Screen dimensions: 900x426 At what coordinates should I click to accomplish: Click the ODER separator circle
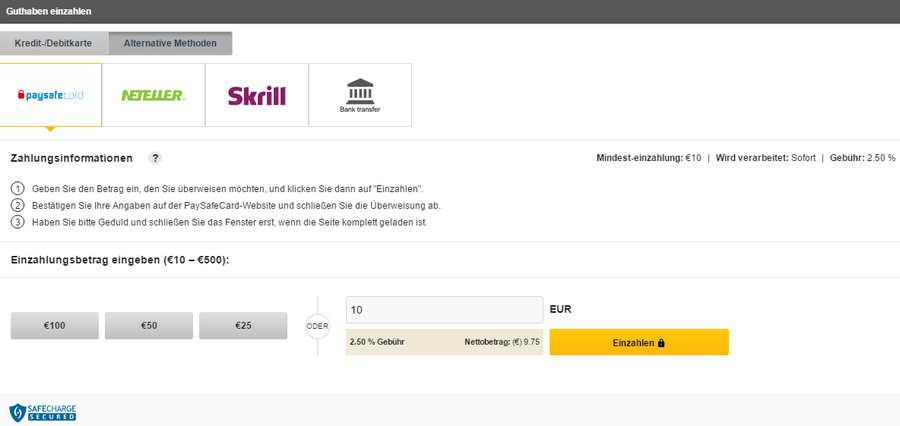click(317, 326)
